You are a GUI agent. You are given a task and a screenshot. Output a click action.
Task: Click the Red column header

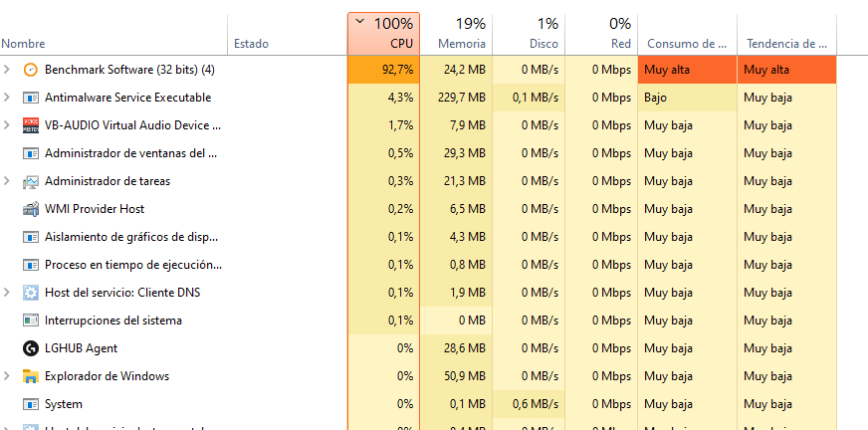[601, 34]
